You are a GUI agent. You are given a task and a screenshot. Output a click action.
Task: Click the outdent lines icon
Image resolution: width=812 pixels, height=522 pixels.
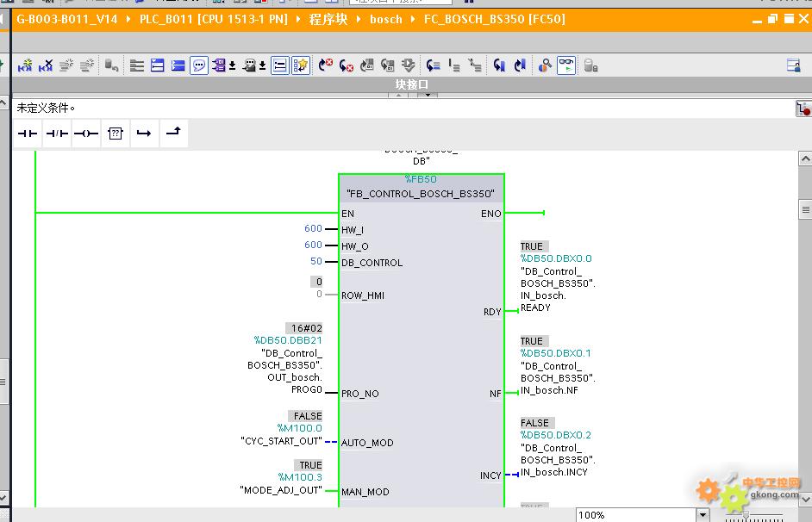(475, 65)
